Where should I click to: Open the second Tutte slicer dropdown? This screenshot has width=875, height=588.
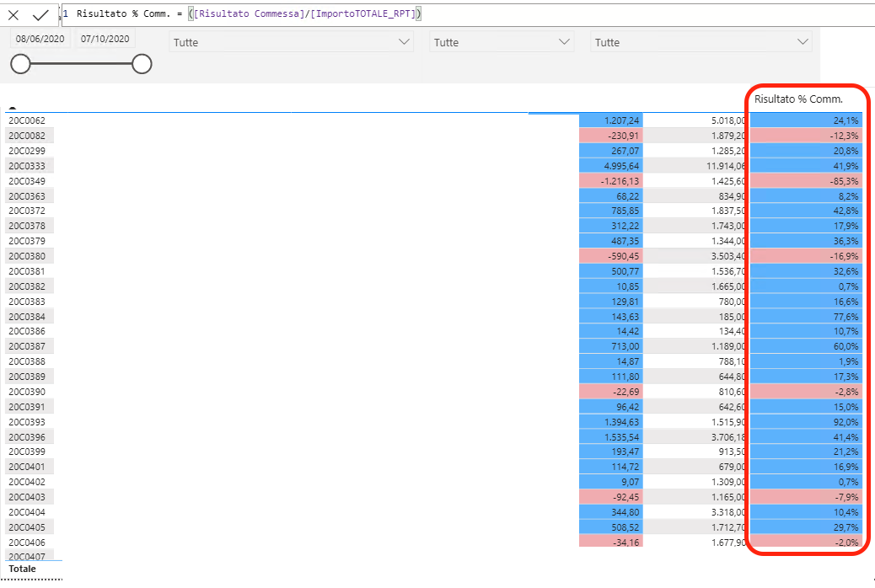point(501,42)
